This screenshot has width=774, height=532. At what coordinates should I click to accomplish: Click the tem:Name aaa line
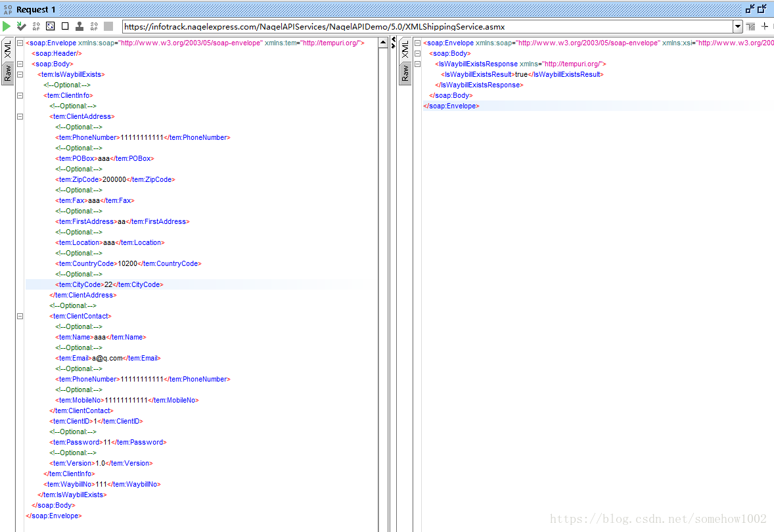(x=101, y=337)
